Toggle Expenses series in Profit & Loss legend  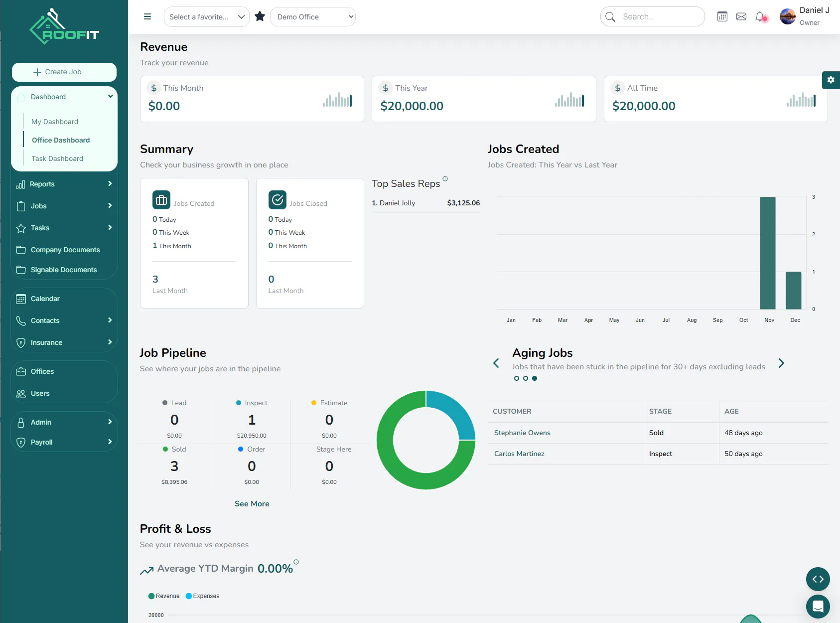(202, 596)
